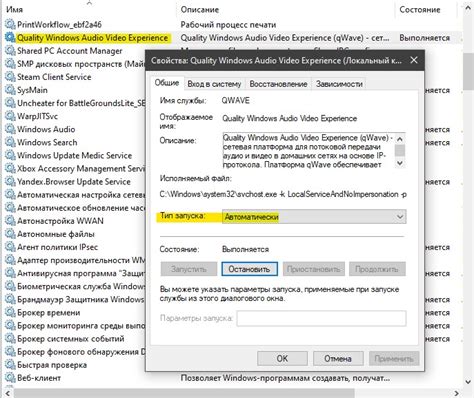The height and width of the screenshot is (398, 474).
Task: Click the PrintWorkflow_ebf2a46 service icon
Action: point(10,24)
